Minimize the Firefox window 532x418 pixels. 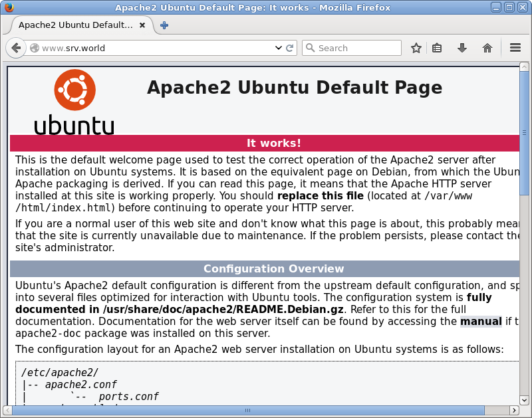click(x=496, y=7)
